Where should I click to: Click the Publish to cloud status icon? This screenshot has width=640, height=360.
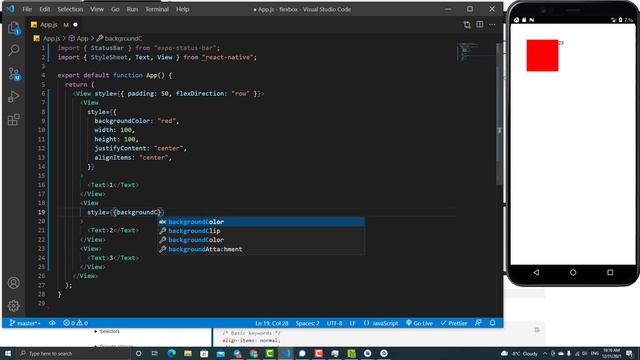(x=52, y=323)
